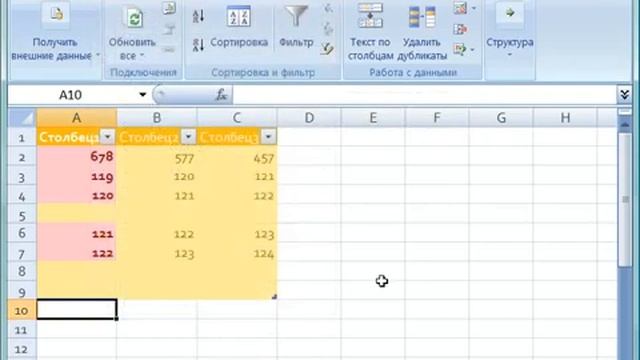Open filter dropdown in cell C1
The height and width of the screenshot is (360, 640).
pyautogui.click(x=268, y=137)
